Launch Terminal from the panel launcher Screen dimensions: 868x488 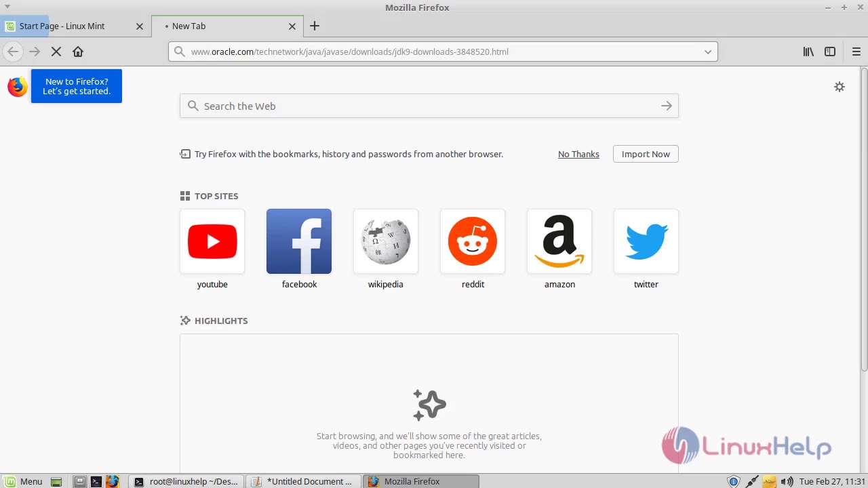coord(96,481)
